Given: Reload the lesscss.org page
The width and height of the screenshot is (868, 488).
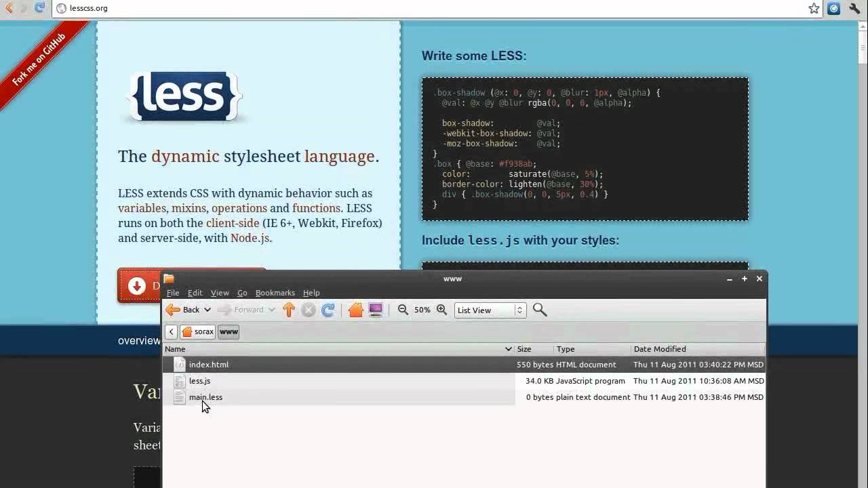Looking at the screenshot, I should tap(39, 8).
